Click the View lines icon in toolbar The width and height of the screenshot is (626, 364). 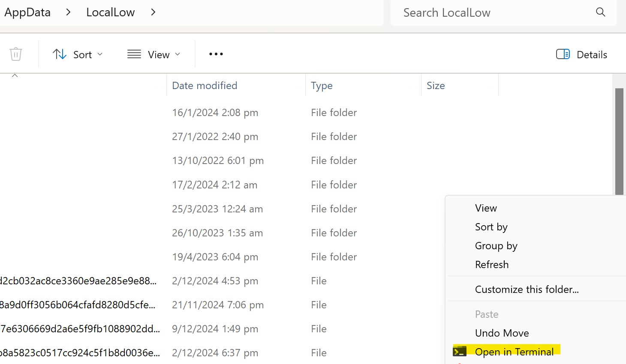[x=134, y=54]
